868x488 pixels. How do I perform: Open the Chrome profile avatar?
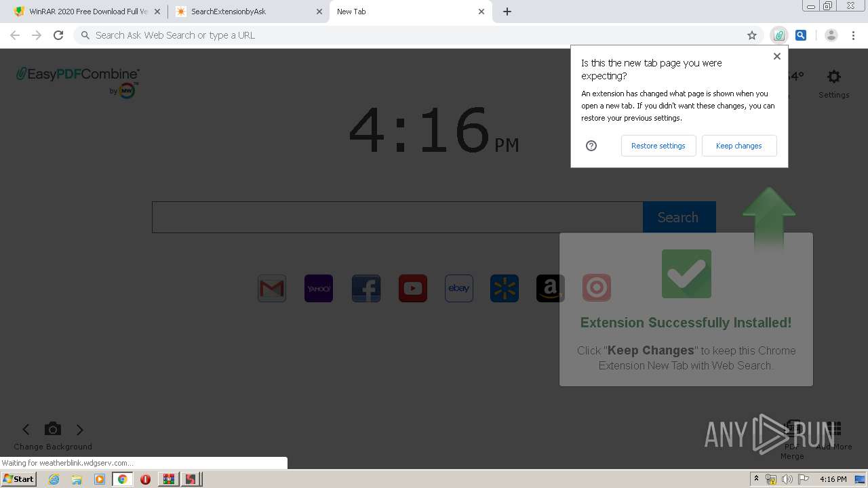pyautogui.click(x=831, y=35)
